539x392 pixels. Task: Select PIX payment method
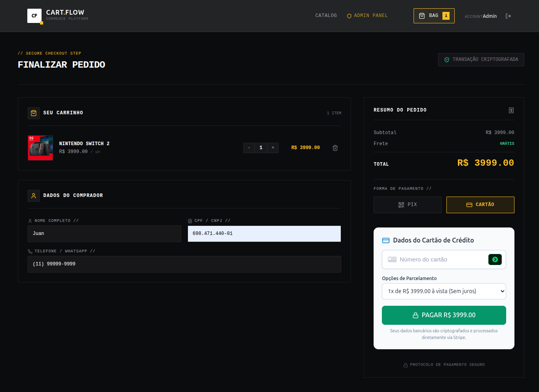[x=408, y=205]
